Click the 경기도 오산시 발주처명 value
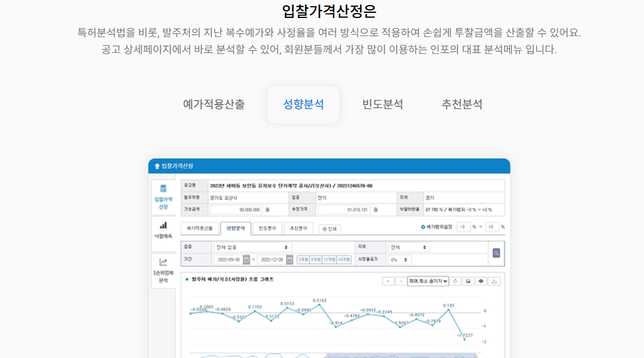Viewport: 644px width, 358px height. click(x=224, y=198)
